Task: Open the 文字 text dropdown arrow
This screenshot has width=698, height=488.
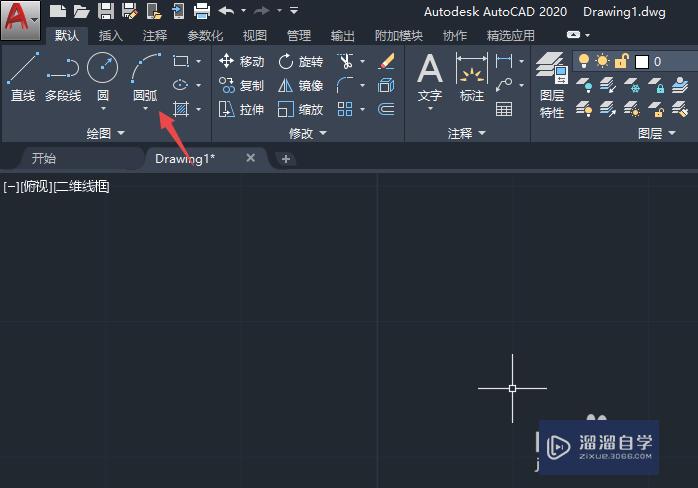Action: pyautogui.click(x=430, y=108)
